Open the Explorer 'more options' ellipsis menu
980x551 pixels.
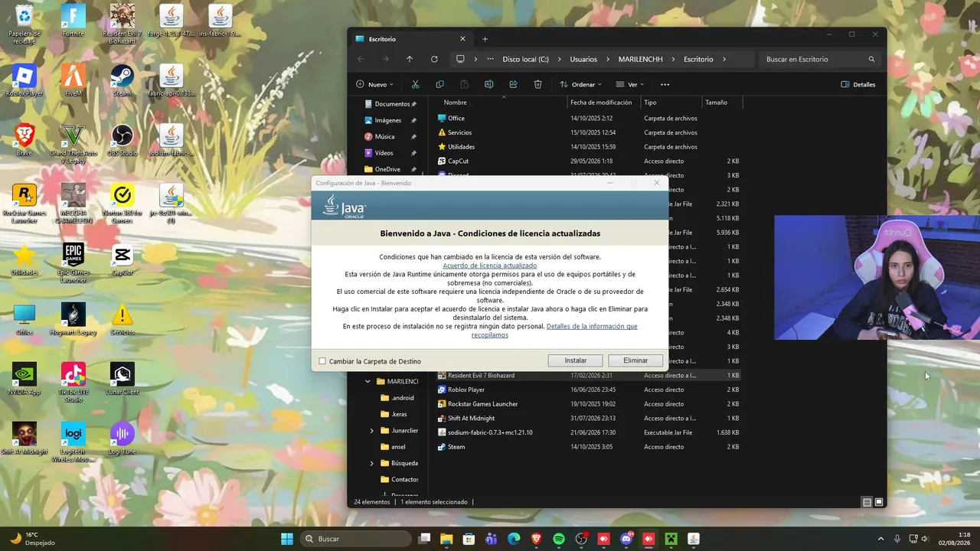[x=665, y=84]
